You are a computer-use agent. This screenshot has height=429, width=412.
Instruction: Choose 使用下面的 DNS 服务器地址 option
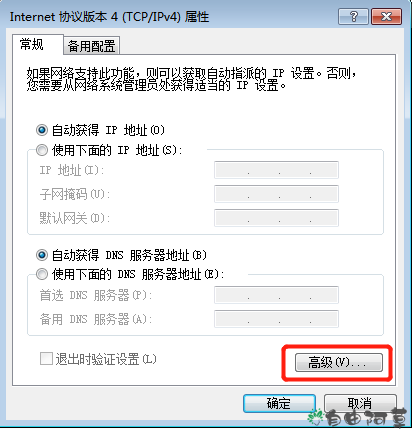(42, 274)
